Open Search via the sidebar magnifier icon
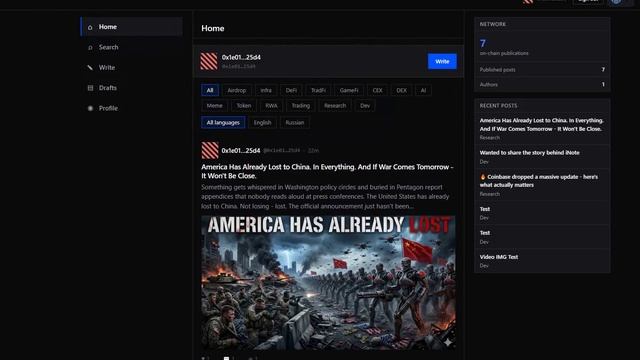 point(90,47)
